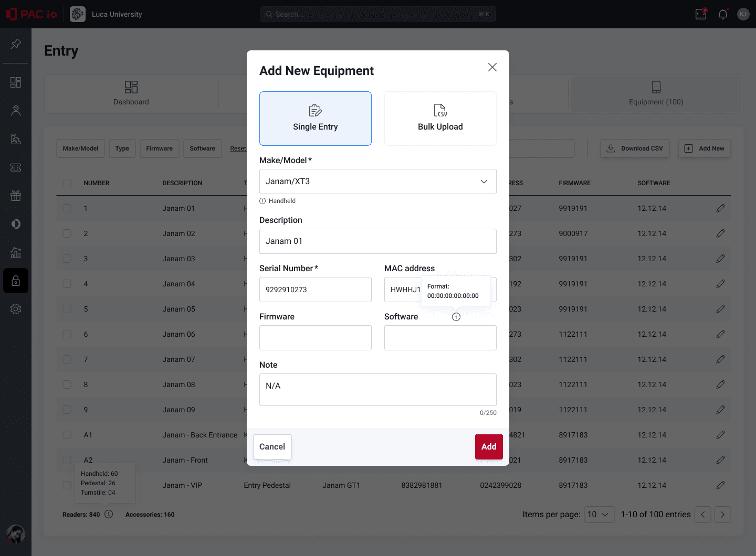Image resolution: width=756 pixels, height=556 pixels.
Task: Click the Serial Number input field
Action: tap(316, 290)
